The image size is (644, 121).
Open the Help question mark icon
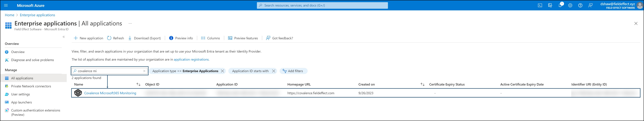580,5
